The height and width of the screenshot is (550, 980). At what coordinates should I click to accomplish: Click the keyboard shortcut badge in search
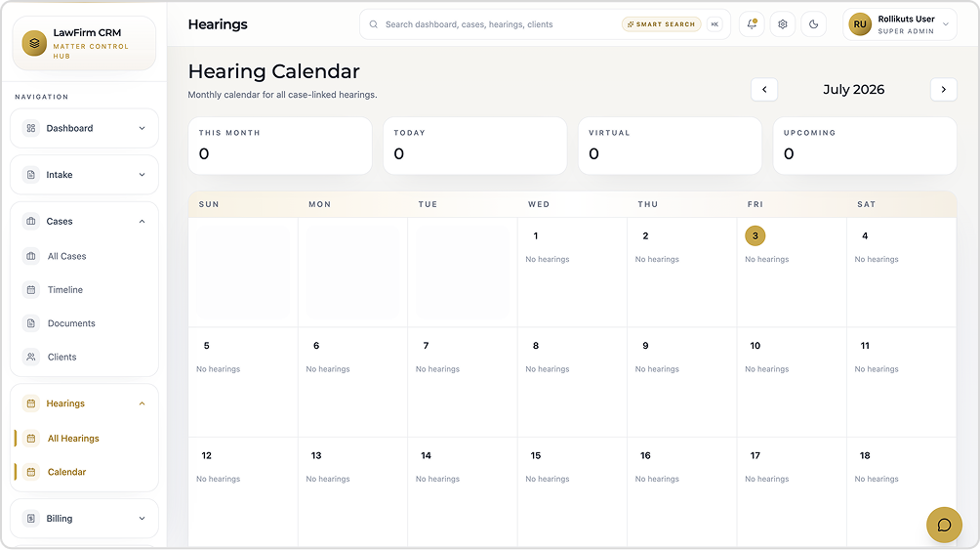coord(715,24)
